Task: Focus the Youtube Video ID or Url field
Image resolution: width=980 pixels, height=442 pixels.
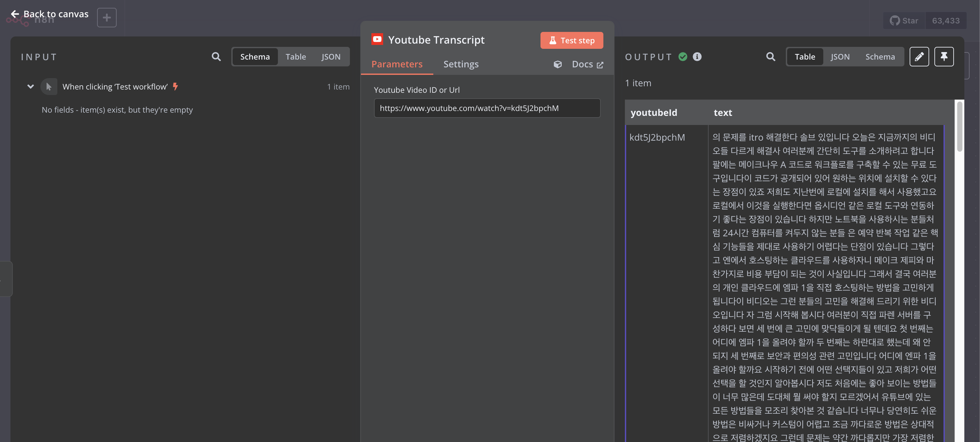Action: [487, 108]
